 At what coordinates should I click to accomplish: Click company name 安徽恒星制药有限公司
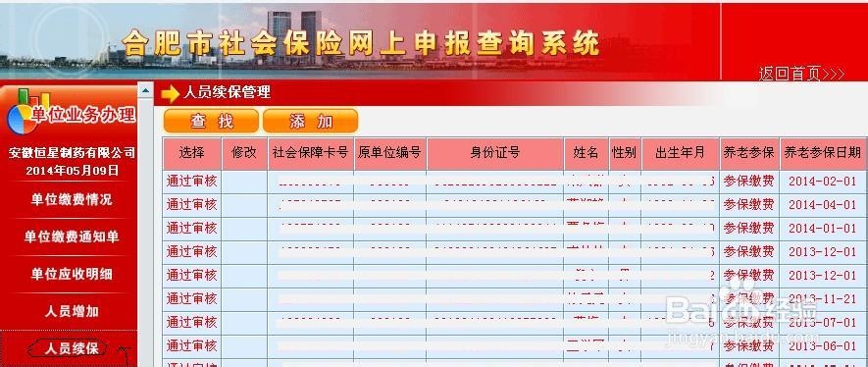(72, 153)
